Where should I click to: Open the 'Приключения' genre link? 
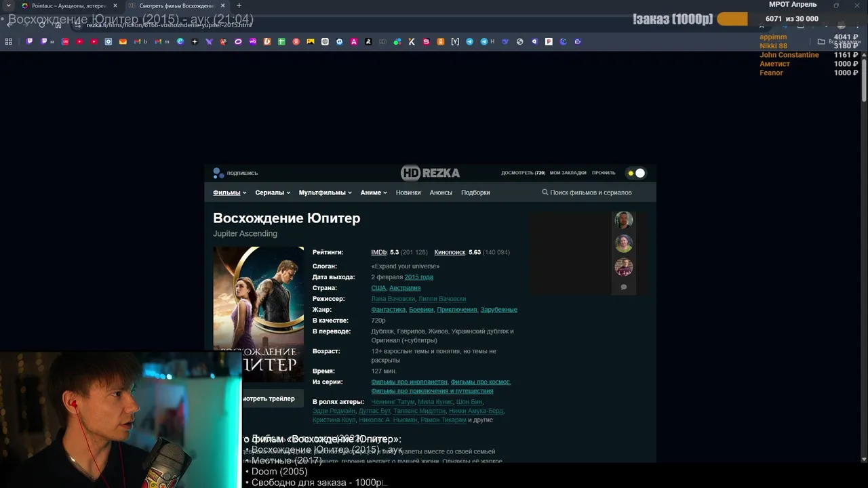(457, 310)
